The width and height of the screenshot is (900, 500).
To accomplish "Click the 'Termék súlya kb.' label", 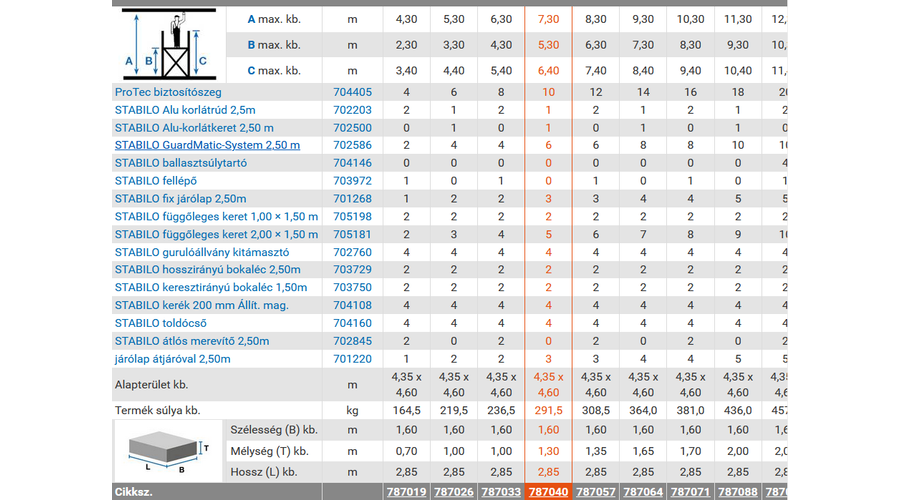I will (157, 410).
